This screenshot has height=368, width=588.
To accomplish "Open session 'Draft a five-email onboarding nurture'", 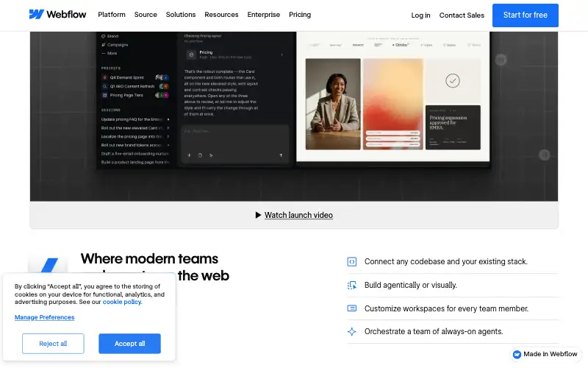I will pos(135,154).
